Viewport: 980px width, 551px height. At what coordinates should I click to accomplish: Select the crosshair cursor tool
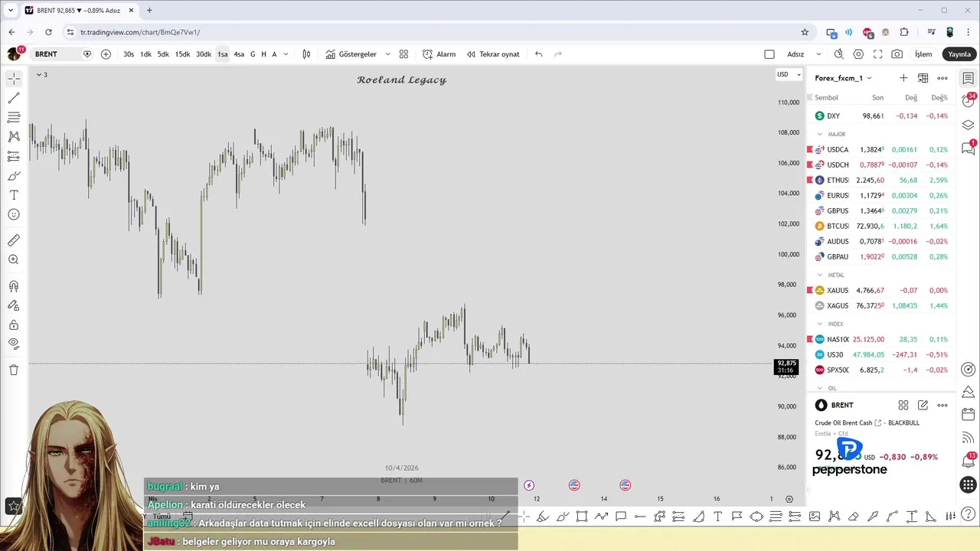14,79
